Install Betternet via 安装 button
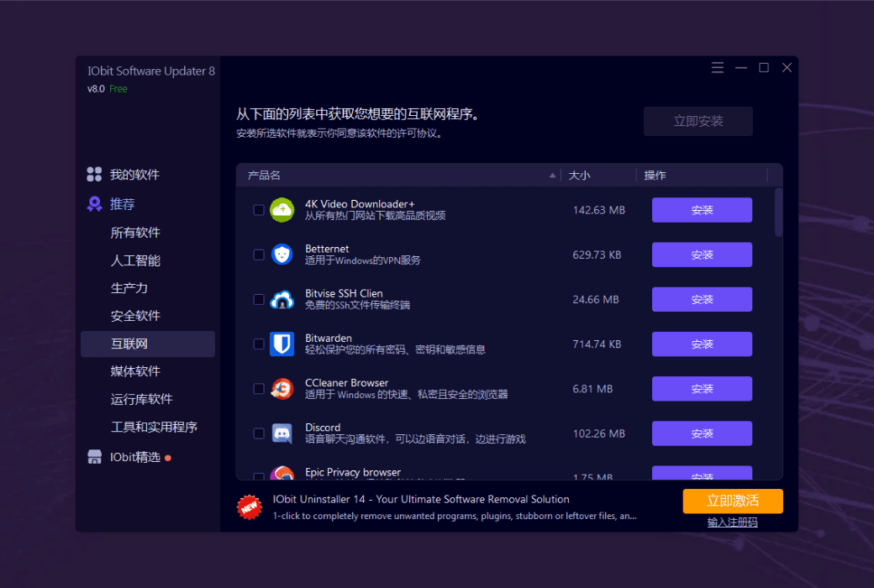The image size is (874, 588). 702,255
